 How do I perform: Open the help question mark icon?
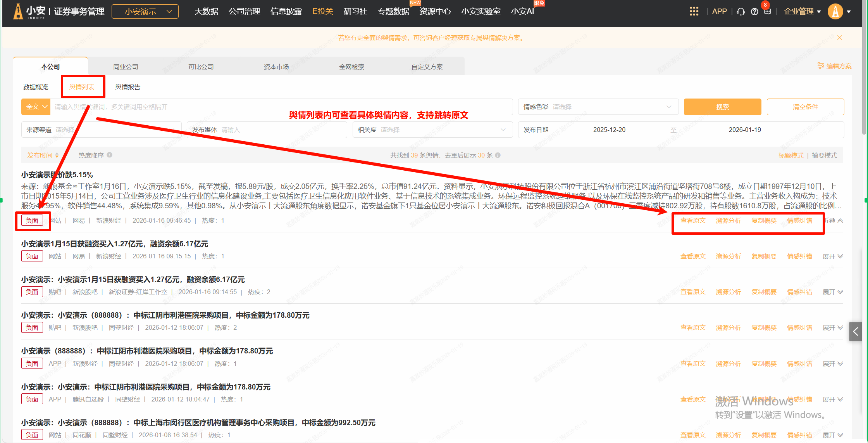pyautogui.click(x=754, y=12)
